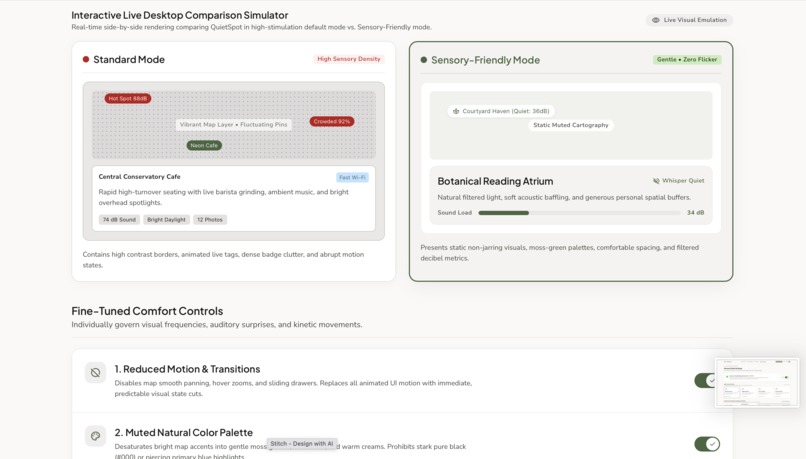Select the Static Muted Cartography label
This screenshot has width=806, height=459.
click(571, 125)
